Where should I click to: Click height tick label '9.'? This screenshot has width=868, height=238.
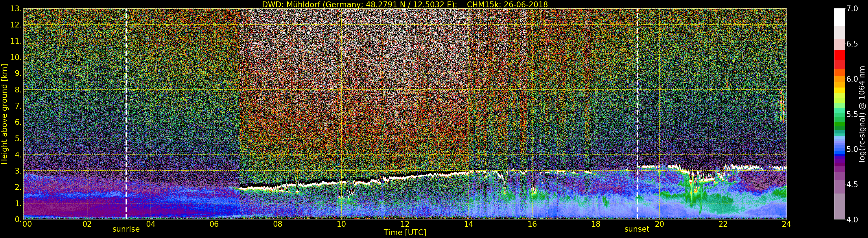18,73
